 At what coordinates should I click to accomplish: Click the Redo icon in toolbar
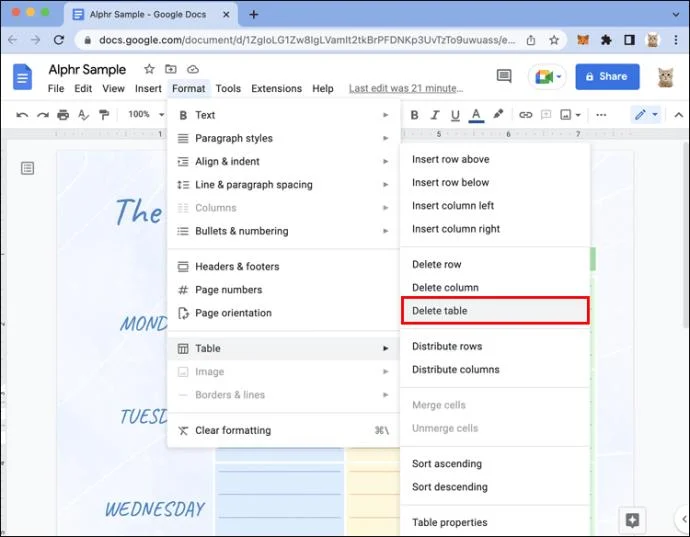tap(43, 115)
